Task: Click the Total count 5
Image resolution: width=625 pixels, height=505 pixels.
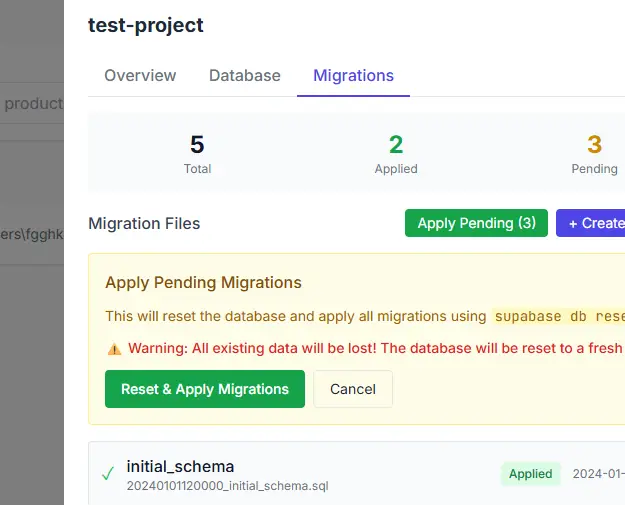Action: [197, 144]
